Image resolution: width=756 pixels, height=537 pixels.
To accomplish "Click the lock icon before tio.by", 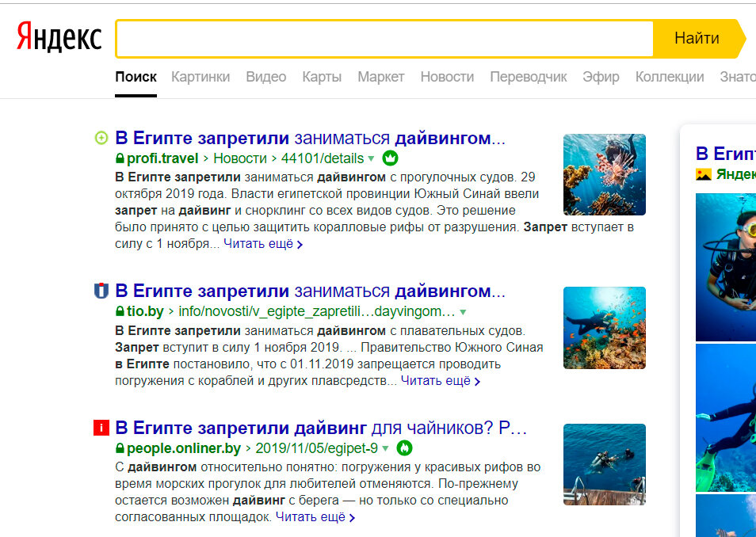I will [120, 312].
